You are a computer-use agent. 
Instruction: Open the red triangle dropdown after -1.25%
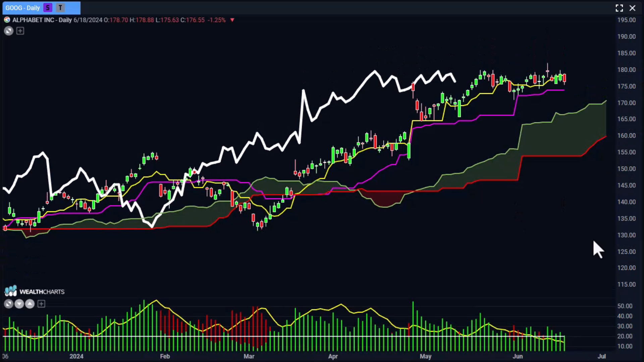232,20
